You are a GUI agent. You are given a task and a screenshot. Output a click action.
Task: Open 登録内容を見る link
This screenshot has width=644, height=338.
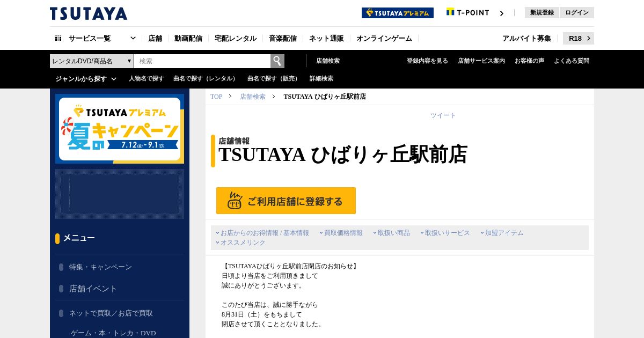pos(427,61)
